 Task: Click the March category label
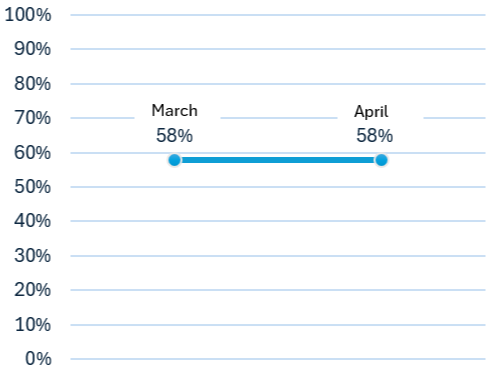click(x=174, y=110)
